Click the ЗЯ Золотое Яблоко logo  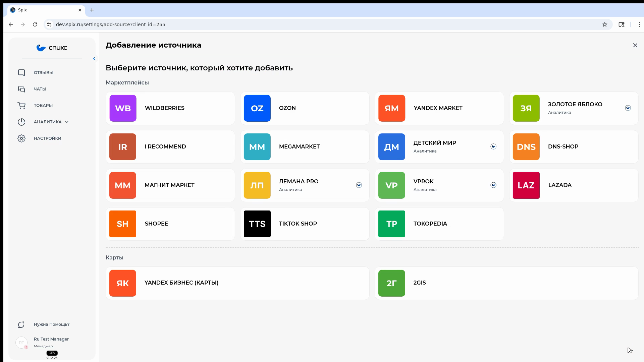click(x=526, y=108)
